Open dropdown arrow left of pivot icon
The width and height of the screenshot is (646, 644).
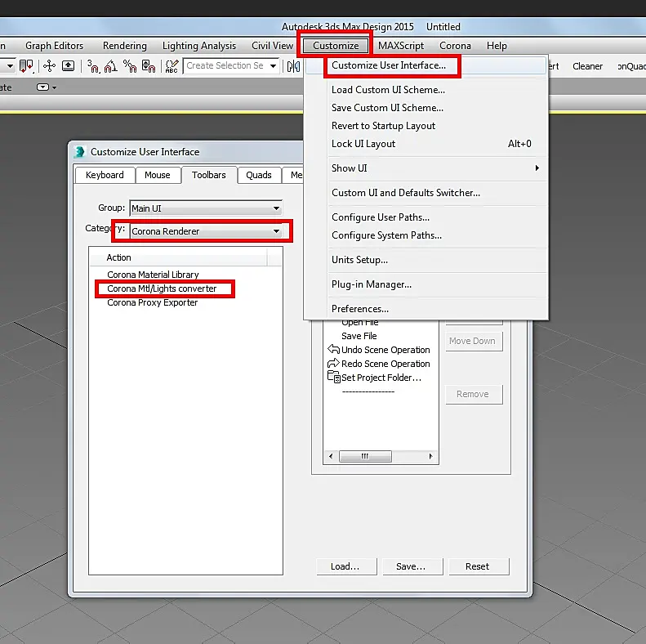[x=11, y=66]
